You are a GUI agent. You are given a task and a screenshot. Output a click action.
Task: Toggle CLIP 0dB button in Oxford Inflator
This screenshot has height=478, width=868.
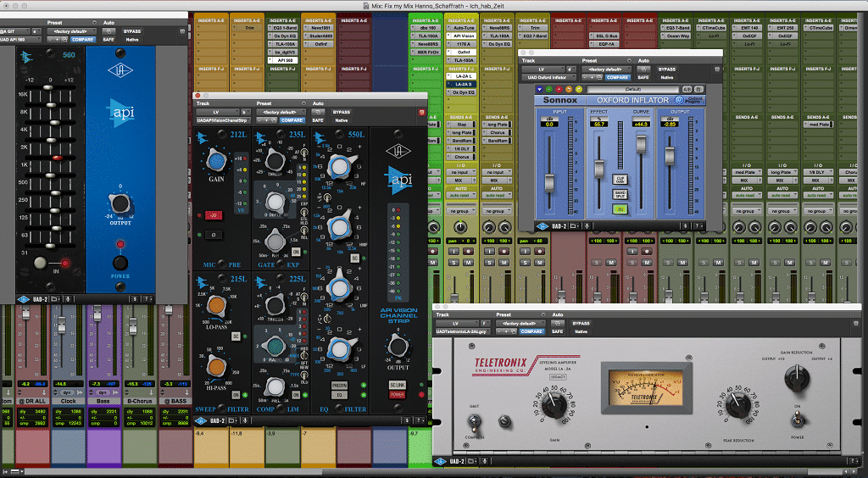tap(619, 179)
